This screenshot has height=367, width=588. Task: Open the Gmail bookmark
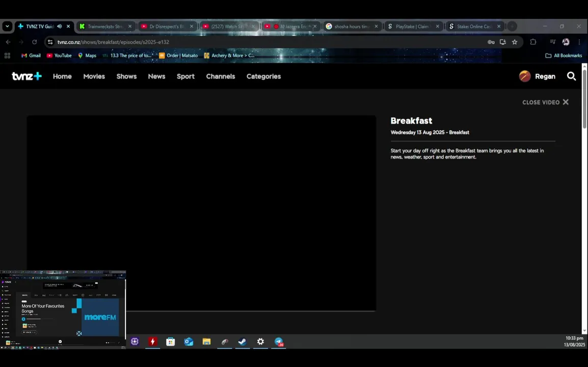pos(31,56)
